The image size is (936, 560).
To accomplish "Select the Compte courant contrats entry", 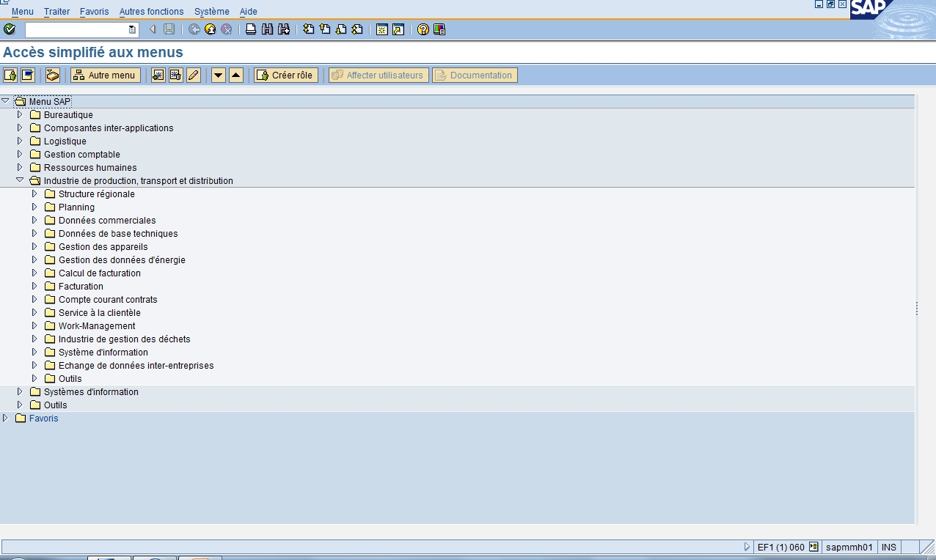I will click(x=108, y=300).
